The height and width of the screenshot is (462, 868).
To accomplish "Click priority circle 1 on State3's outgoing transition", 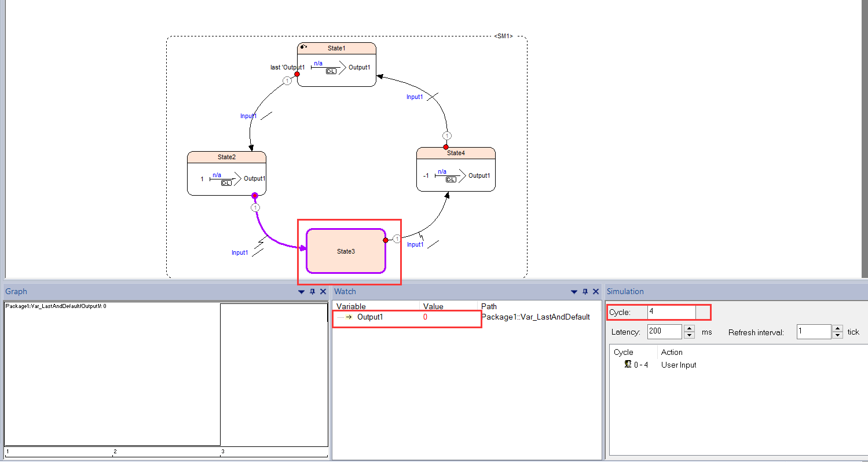I will pyautogui.click(x=397, y=239).
